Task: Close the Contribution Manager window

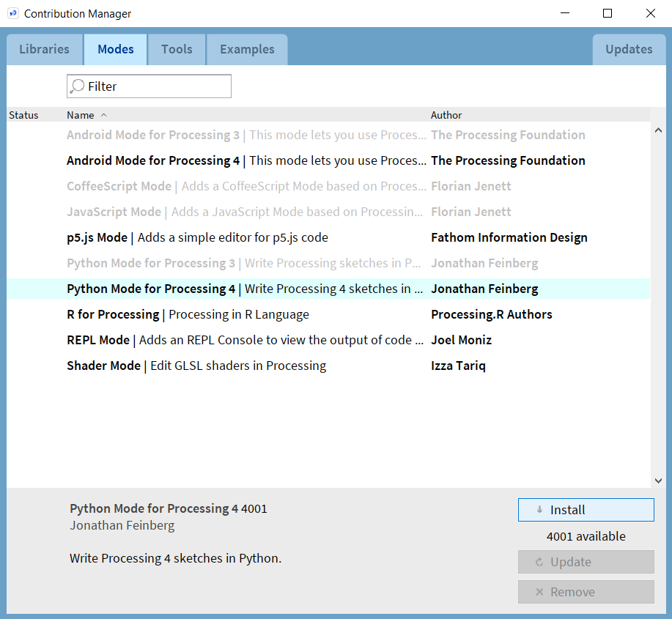Action: [x=650, y=13]
